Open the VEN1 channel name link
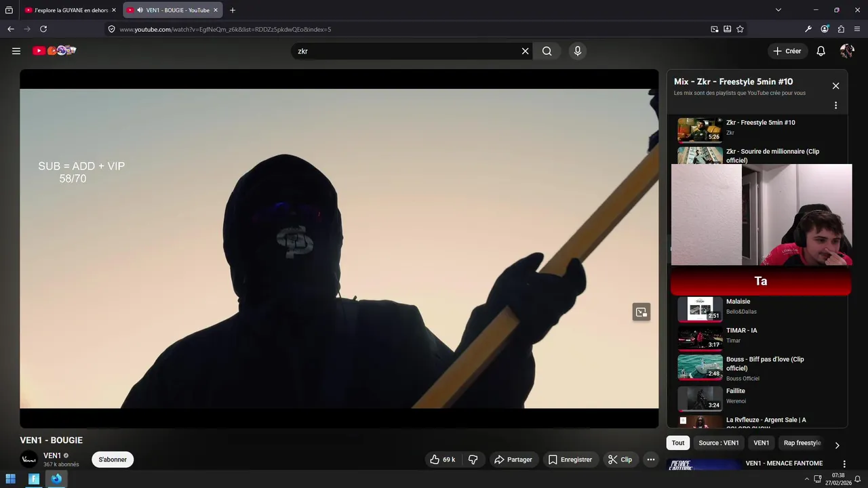The height and width of the screenshot is (488, 868). tap(52, 455)
